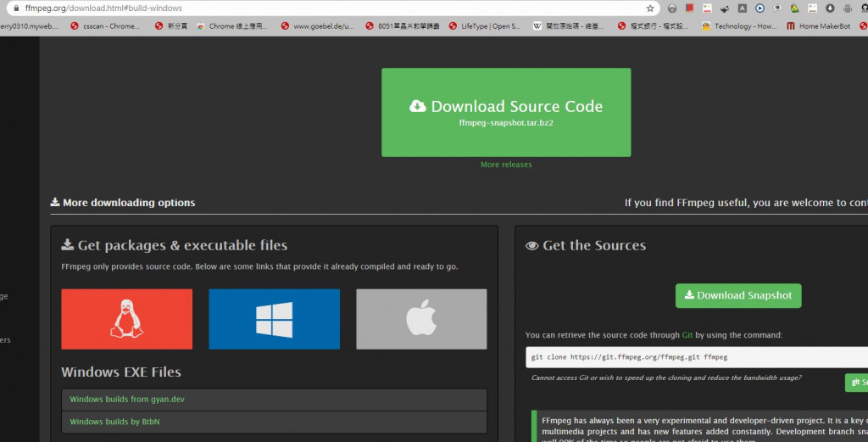The image size is (868, 442).
Task: Open the www.goebel.de bookmark
Action: (317, 26)
